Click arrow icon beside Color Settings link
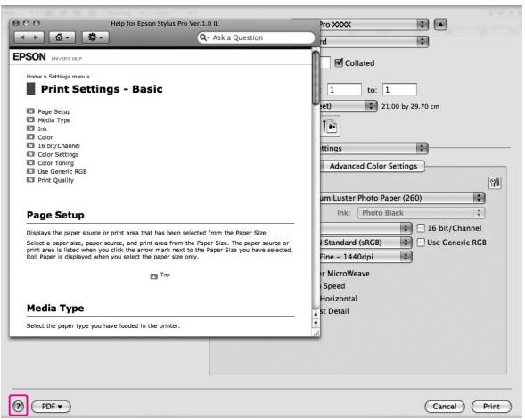Image resolution: width=525 pixels, height=420 pixels. pos(30,153)
